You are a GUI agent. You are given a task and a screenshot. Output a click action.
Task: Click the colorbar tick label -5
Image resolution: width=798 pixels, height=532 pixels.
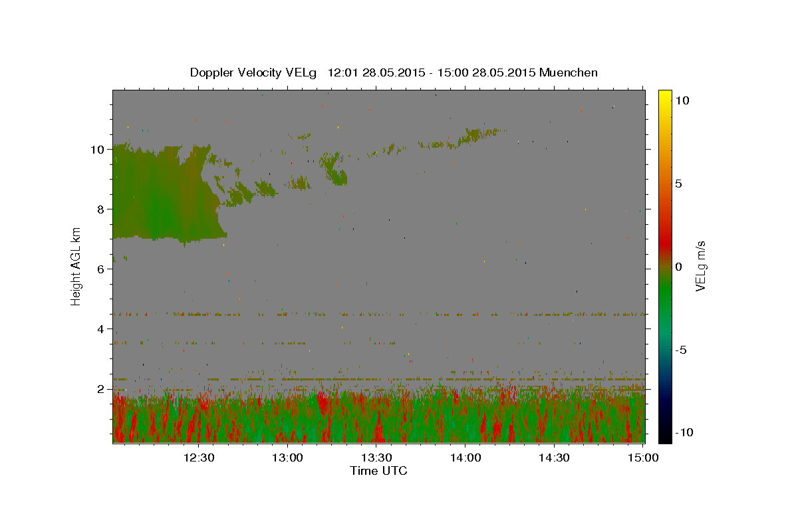pyautogui.click(x=680, y=350)
